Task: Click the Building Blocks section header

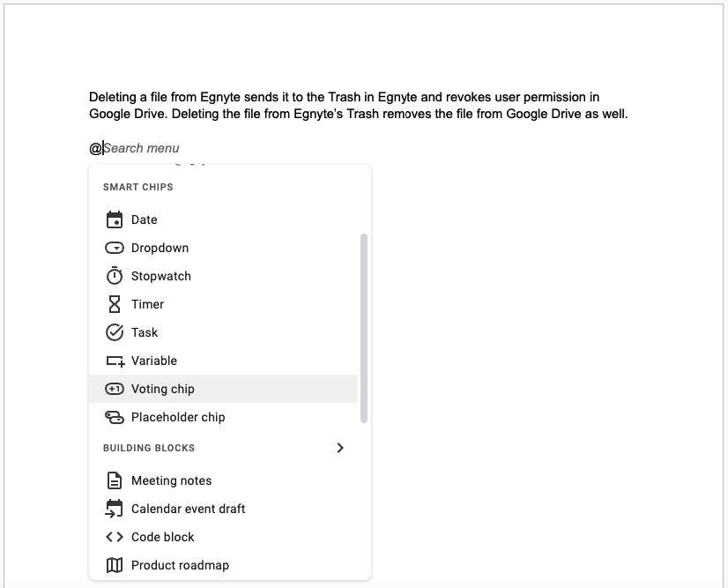Action: pos(149,448)
